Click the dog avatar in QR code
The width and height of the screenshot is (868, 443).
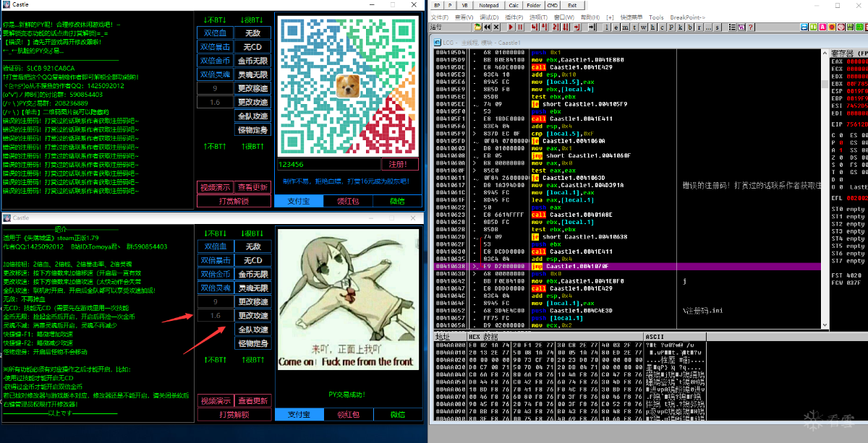point(349,85)
